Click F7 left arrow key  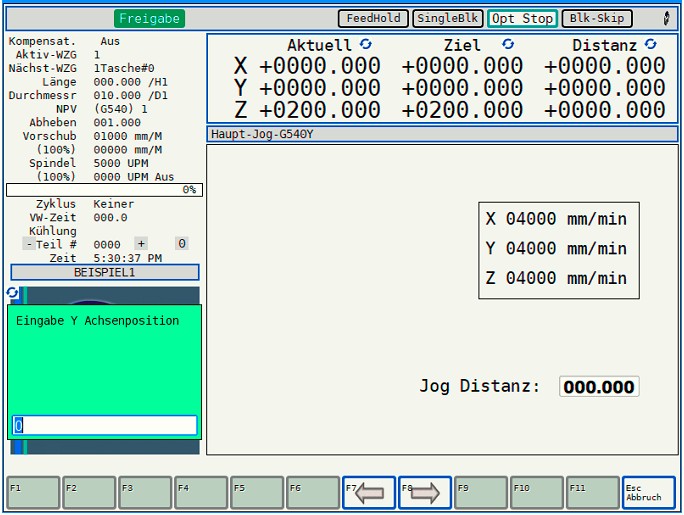pos(369,493)
